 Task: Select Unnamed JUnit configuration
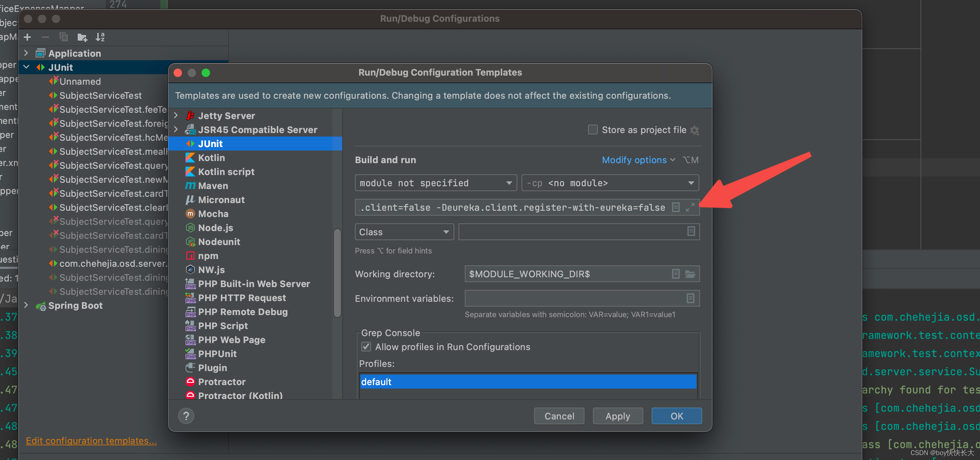click(80, 81)
